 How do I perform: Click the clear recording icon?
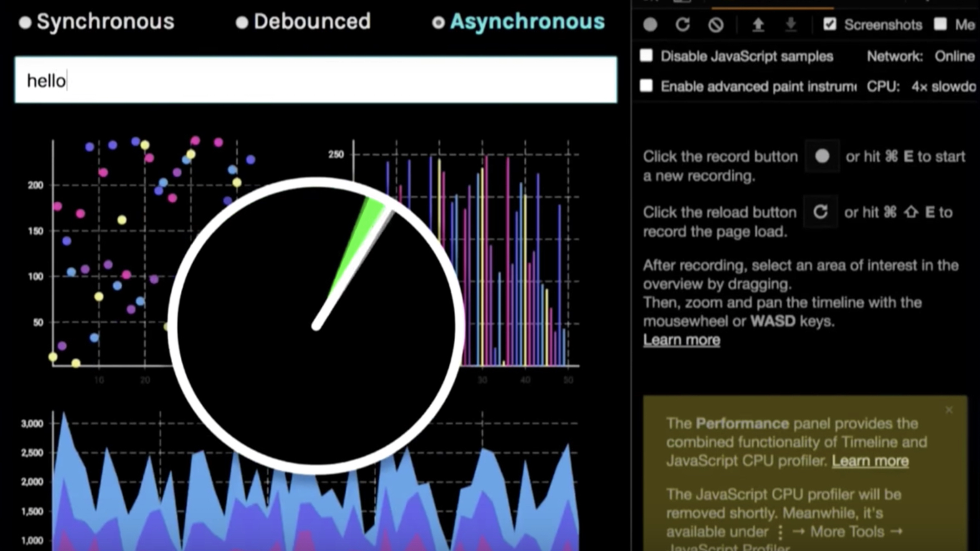pyautogui.click(x=716, y=25)
